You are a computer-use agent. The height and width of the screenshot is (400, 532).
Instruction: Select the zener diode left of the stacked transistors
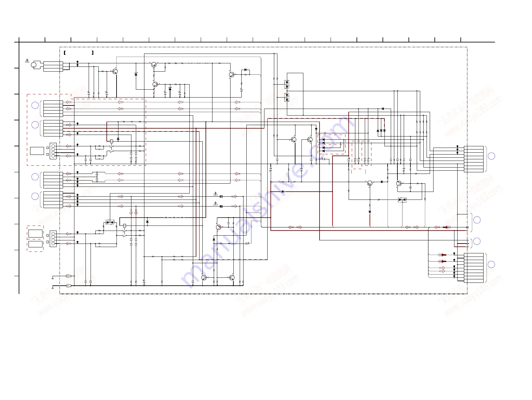pyautogui.click(x=136, y=74)
